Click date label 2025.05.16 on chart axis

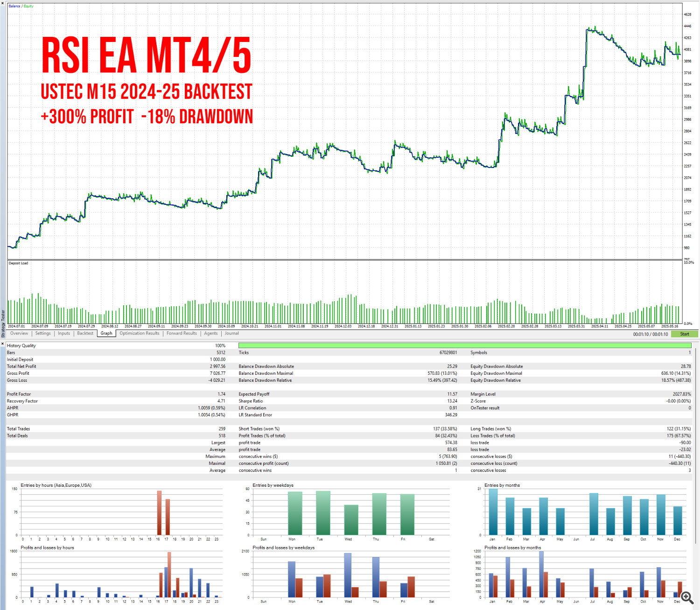670,326
